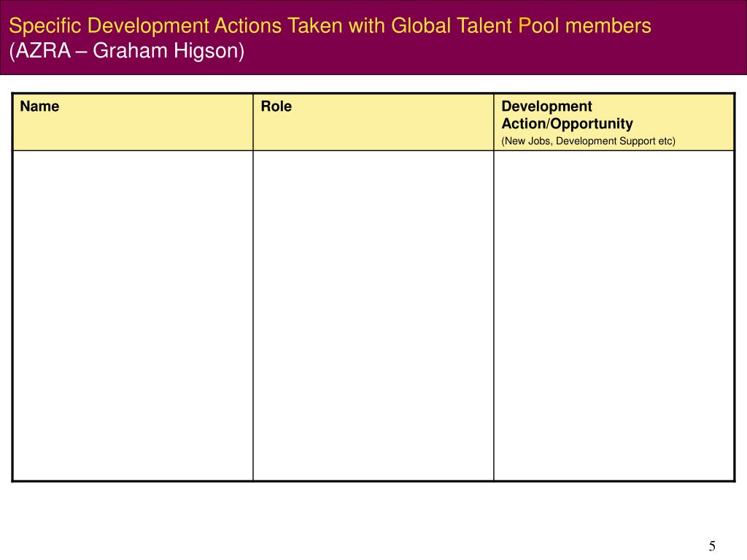The image size is (747, 560).
Task: Click the subtitle '(AZRA – Graham Higson)'
Action: tap(127, 50)
